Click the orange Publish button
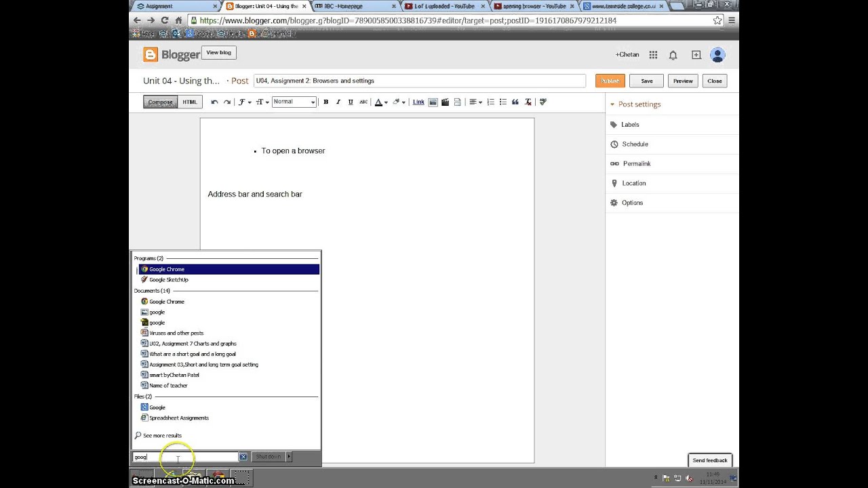868x488 pixels. coord(610,81)
